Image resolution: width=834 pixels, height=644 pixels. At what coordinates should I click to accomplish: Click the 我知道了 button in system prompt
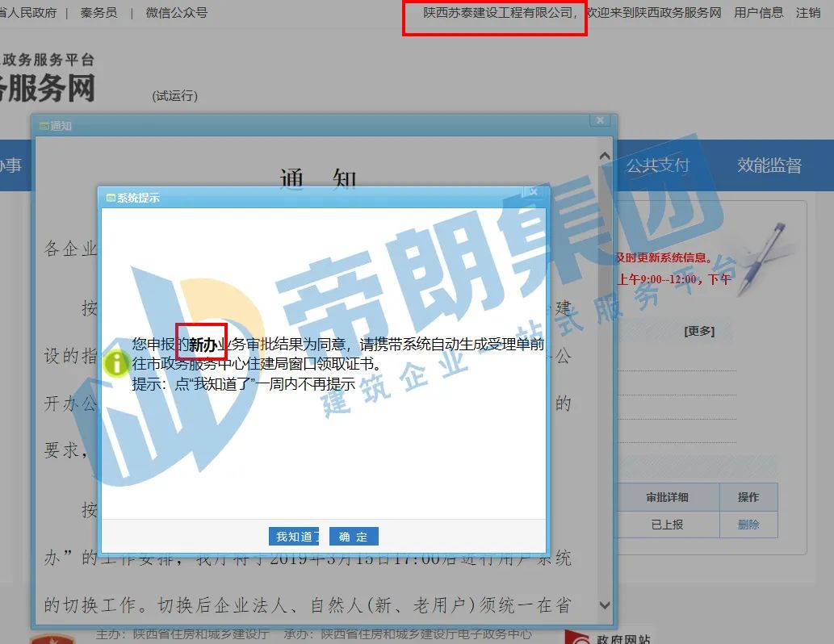click(x=294, y=537)
